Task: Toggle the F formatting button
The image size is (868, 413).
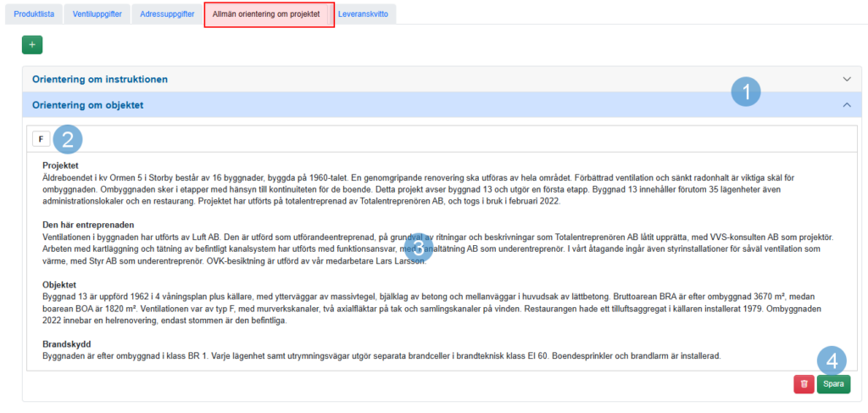Action: tap(41, 138)
